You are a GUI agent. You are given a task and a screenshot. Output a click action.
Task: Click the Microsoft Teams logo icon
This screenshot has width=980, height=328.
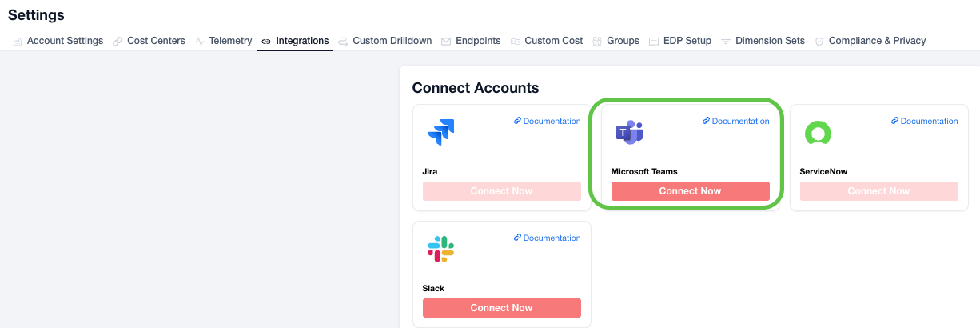[629, 132]
